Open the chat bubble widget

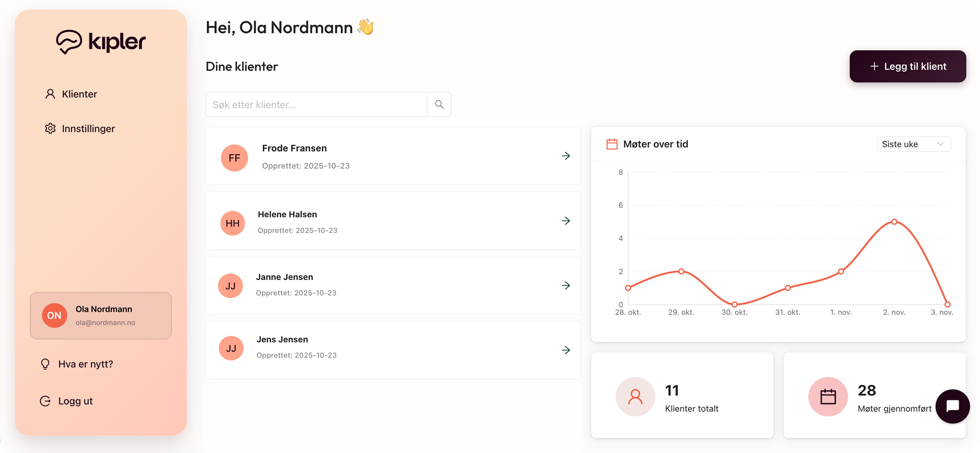952,406
